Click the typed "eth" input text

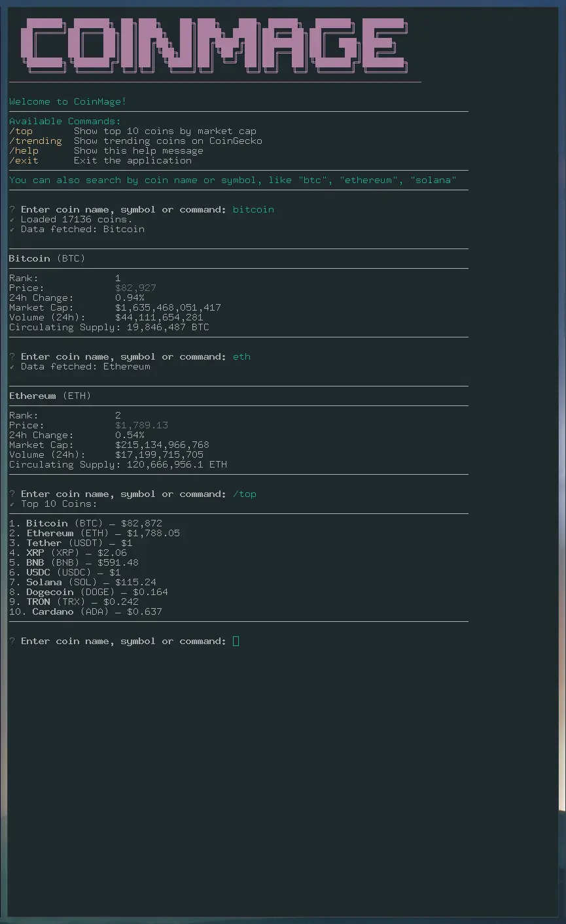pyautogui.click(x=241, y=357)
